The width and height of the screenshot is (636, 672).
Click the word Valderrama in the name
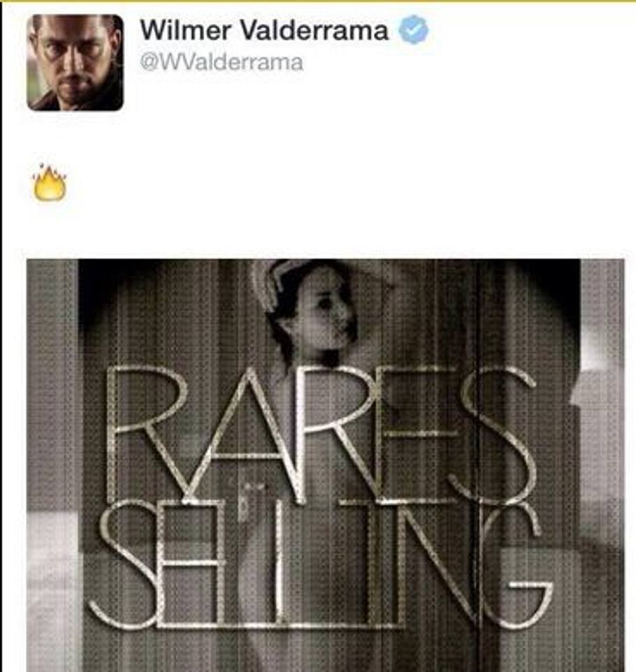[x=314, y=30]
